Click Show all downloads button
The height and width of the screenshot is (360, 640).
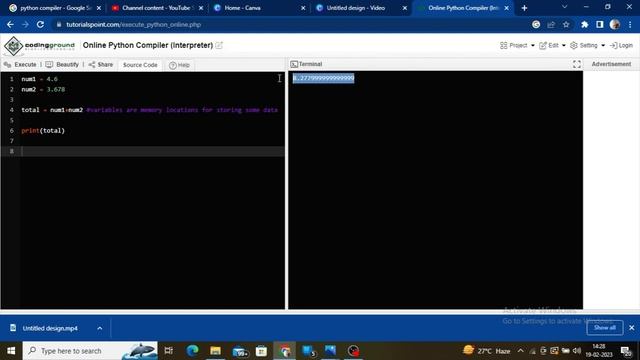604,328
